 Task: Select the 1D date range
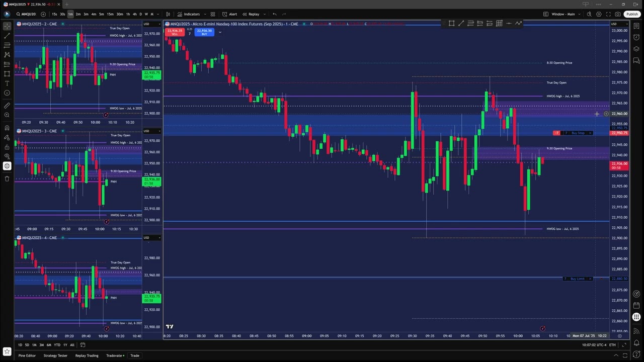pos(20,345)
